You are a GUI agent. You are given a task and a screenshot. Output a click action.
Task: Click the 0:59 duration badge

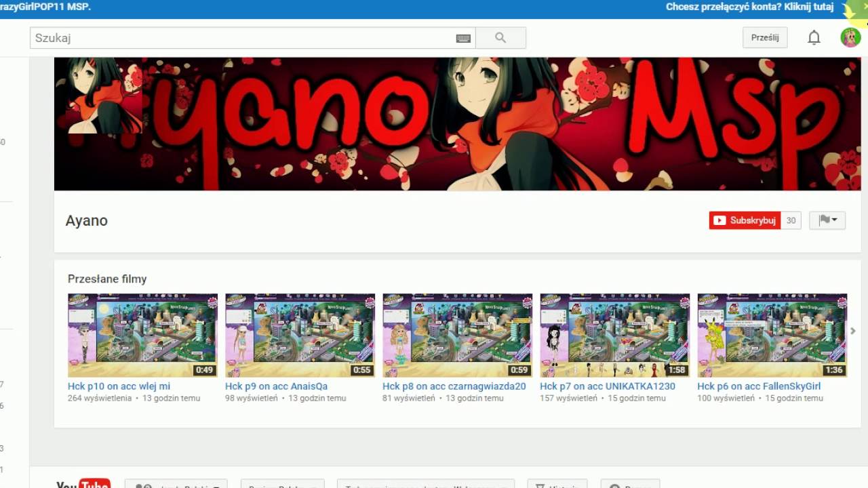519,370
